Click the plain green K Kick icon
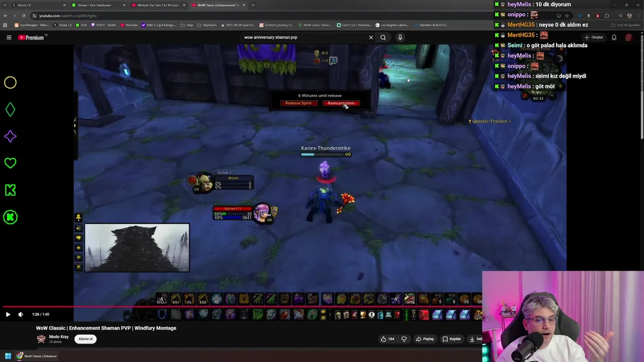644x362 pixels. pos(10,190)
